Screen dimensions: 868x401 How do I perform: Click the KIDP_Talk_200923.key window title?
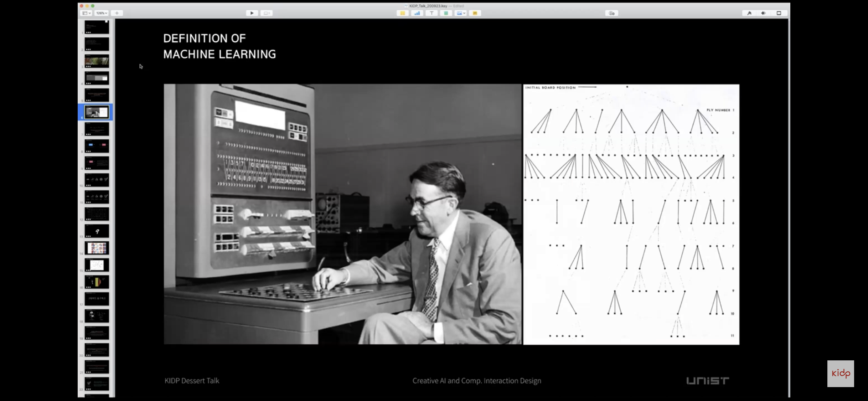(x=428, y=6)
